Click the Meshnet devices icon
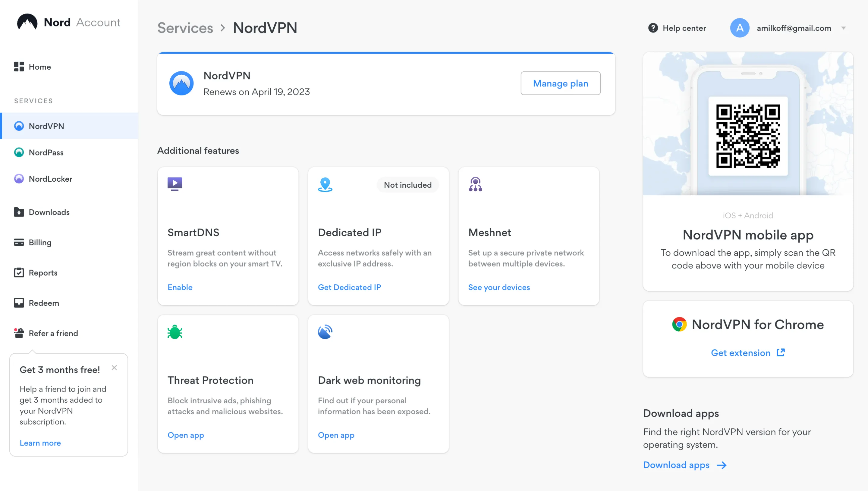This screenshot has width=868, height=491. click(x=475, y=184)
